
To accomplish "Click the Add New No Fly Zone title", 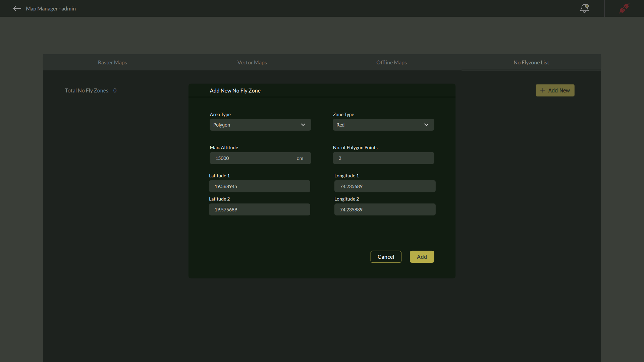I will coord(235,90).
